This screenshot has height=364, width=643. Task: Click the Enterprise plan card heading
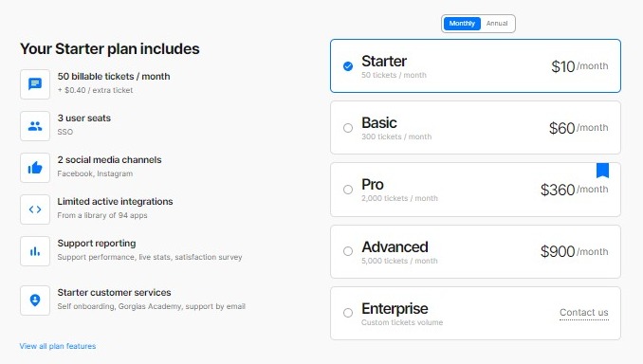(395, 308)
